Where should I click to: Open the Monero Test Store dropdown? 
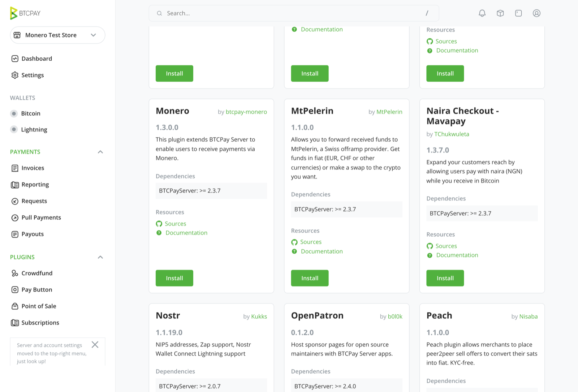(58, 35)
